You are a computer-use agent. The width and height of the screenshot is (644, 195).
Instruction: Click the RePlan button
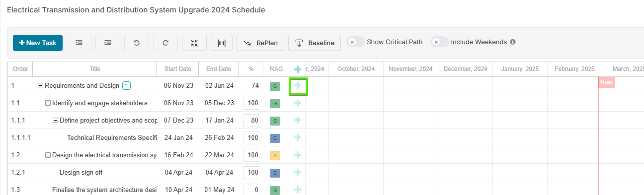coord(260,43)
